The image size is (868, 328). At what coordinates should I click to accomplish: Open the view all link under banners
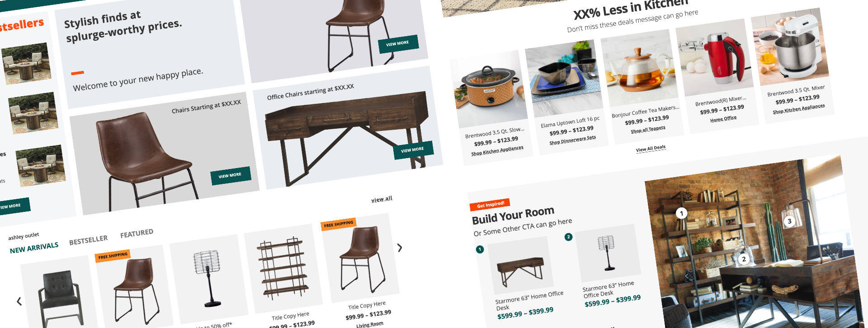382,199
